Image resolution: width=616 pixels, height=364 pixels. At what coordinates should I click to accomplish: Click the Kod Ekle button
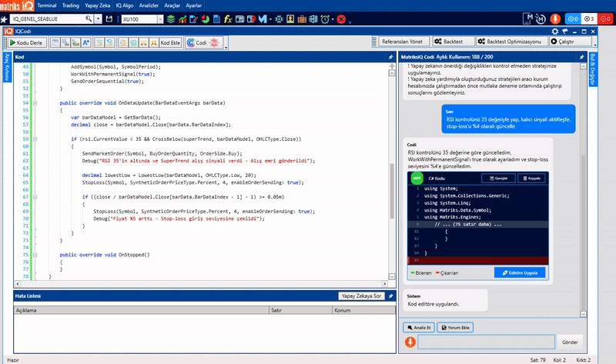(170, 42)
